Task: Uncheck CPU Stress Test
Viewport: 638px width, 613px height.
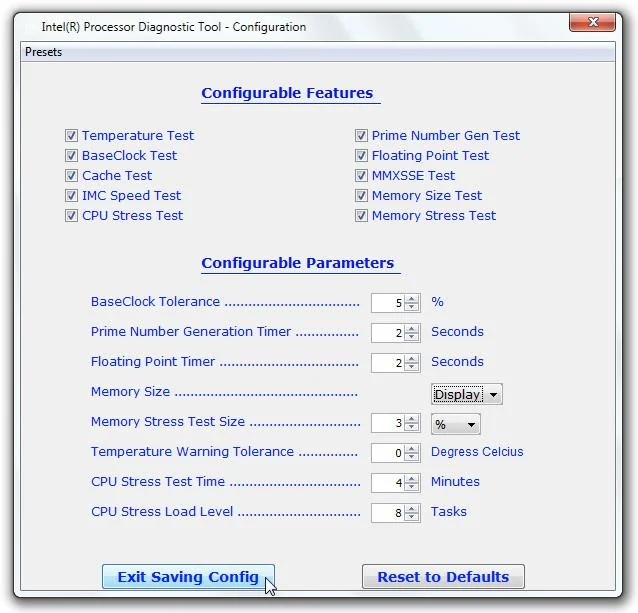Action: pos(71,215)
